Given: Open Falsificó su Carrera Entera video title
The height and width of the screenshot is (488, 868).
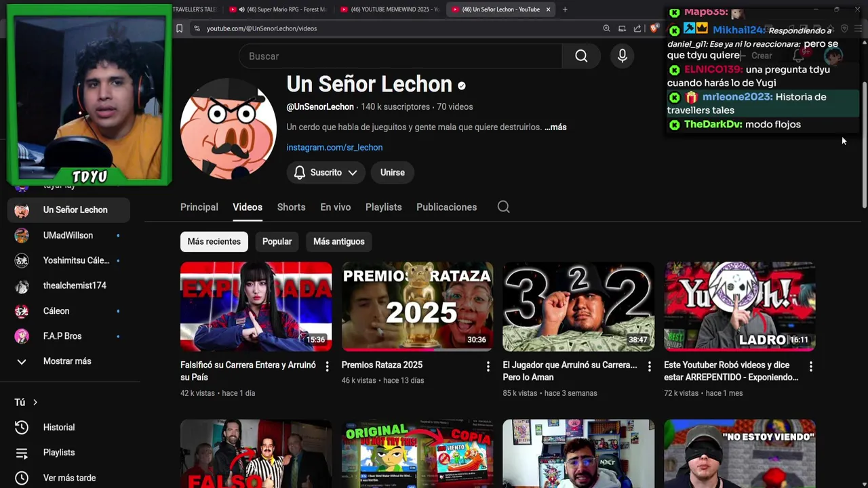Looking at the screenshot, I should (248, 371).
